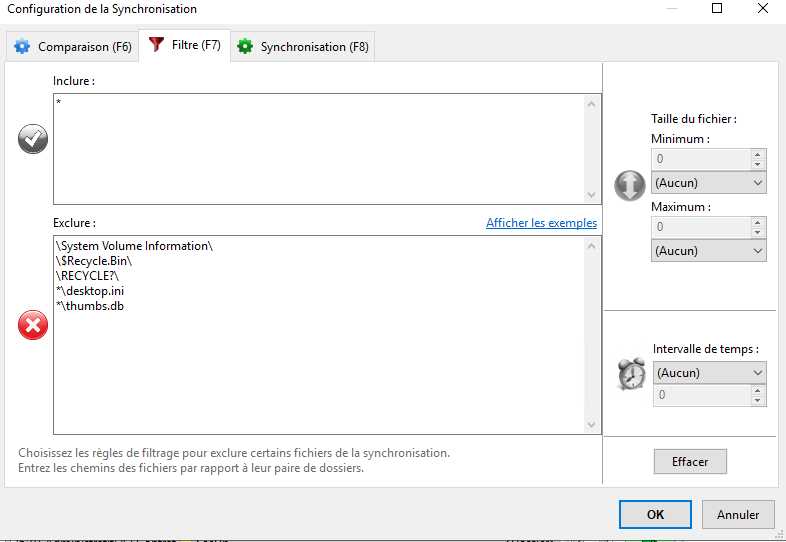Image resolution: width=786 pixels, height=542 pixels.
Task: Click the red X Exclude icon
Action: (x=33, y=325)
